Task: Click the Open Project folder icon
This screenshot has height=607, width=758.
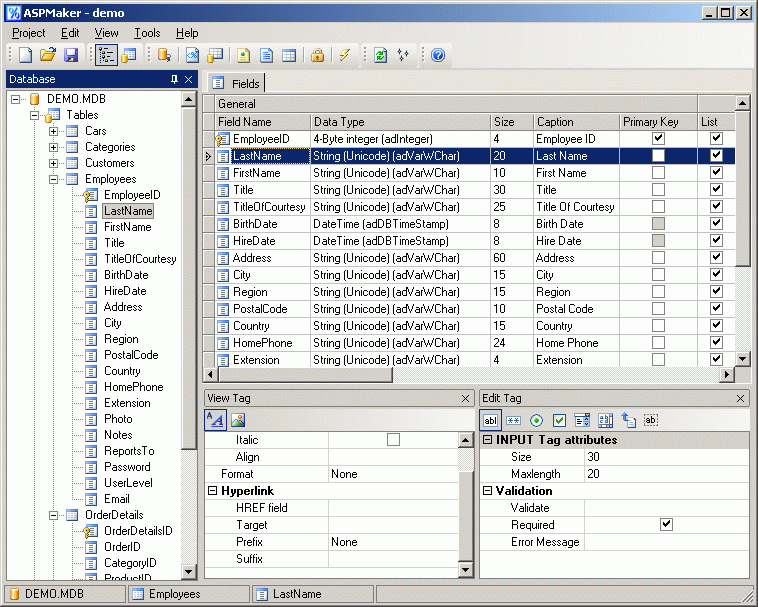Action: (x=47, y=56)
